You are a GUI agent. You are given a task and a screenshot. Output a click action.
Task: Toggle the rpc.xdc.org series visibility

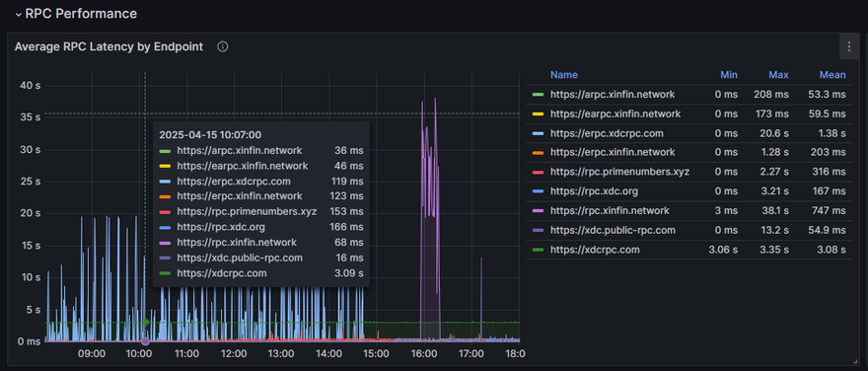pyautogui.click(x=594, y=191)
